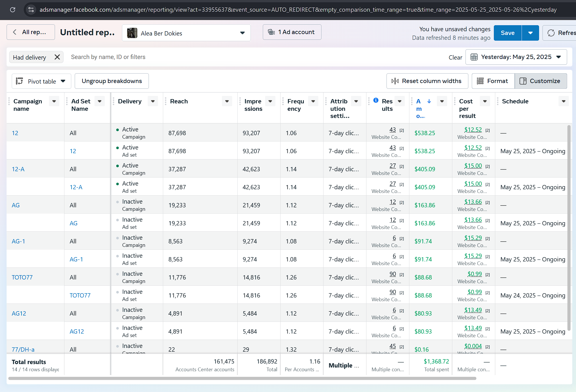Screen dimensions: 576x392
Task: Click the 1 Ad account button
Action: tap(292, 32)
